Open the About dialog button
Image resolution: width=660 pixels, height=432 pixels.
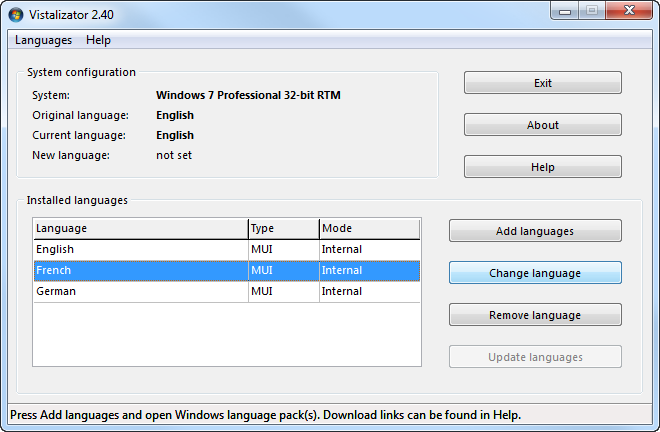pyautogui.click(x=543, y=125)
